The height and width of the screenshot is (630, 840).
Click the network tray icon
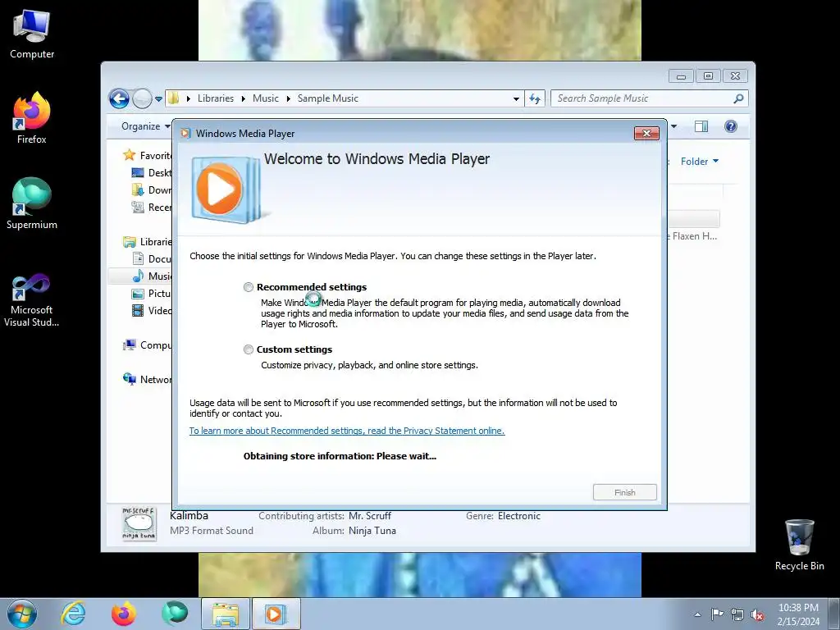[737, 614]
